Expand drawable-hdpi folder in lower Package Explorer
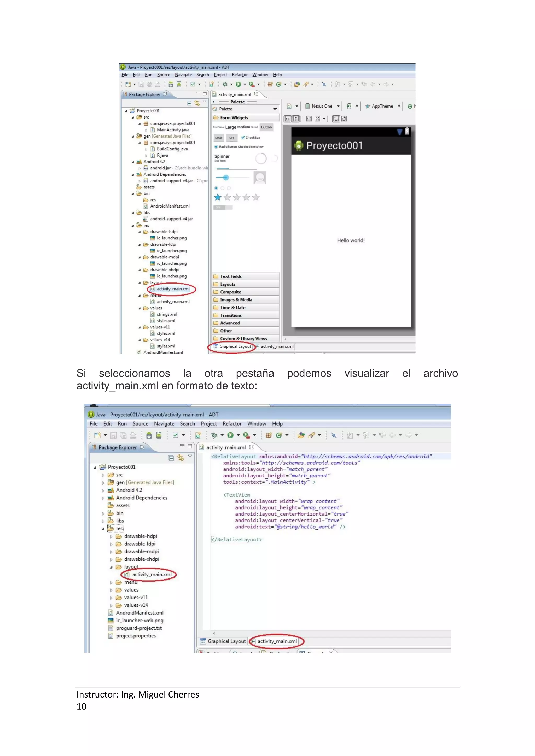 (x=111, y=537)
